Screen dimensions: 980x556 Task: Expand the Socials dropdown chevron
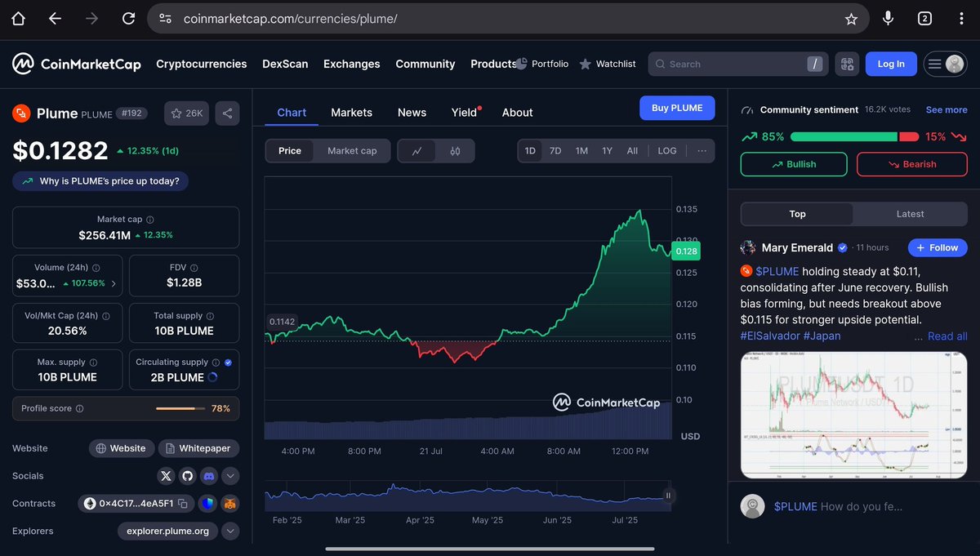point(230,476)
